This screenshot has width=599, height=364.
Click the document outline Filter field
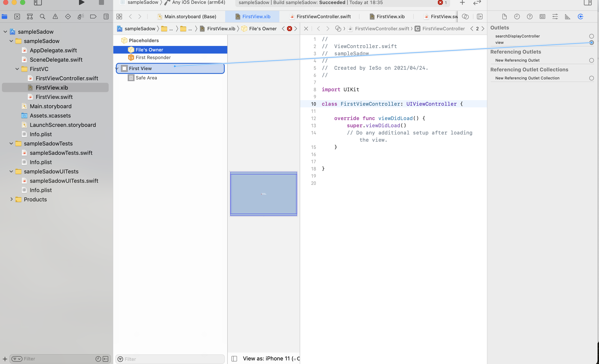[x=170, y=359]
